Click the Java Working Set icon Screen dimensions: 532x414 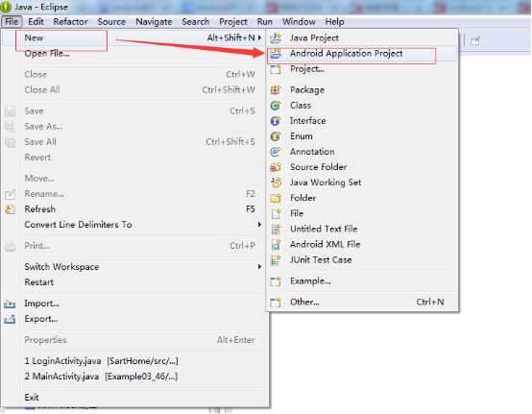(x=276, y=183)
